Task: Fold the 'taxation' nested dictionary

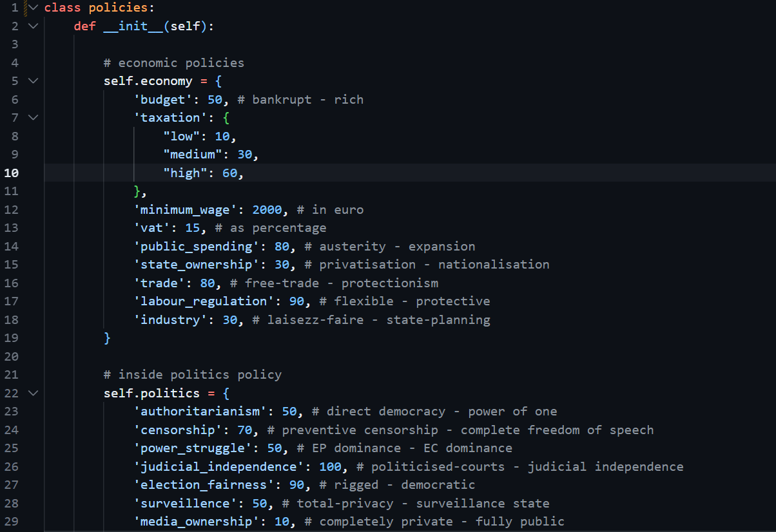Action: tap(34, 118)
